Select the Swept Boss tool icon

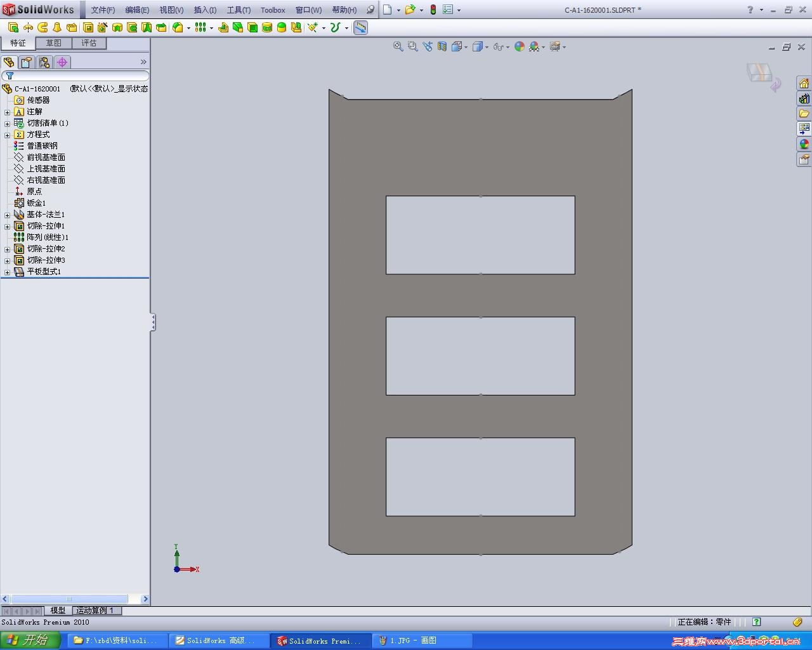tap(43, 27)
